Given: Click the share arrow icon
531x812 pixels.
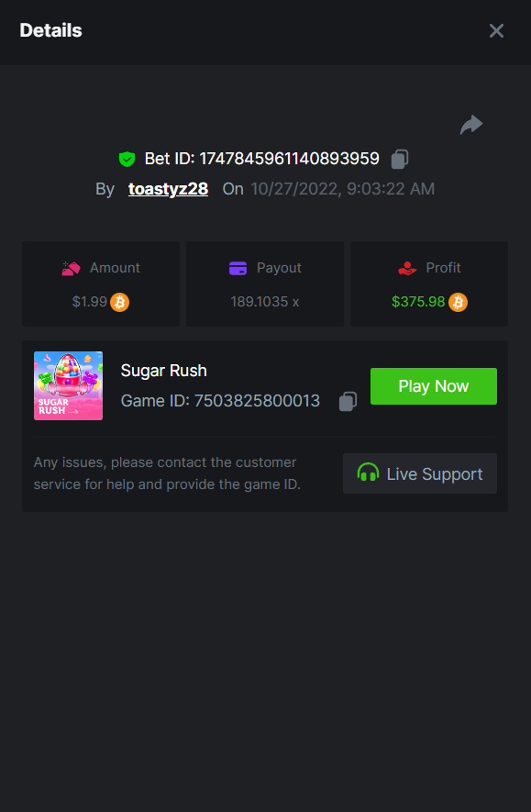Looking at the screenshot, I should [x=471, y=125].
